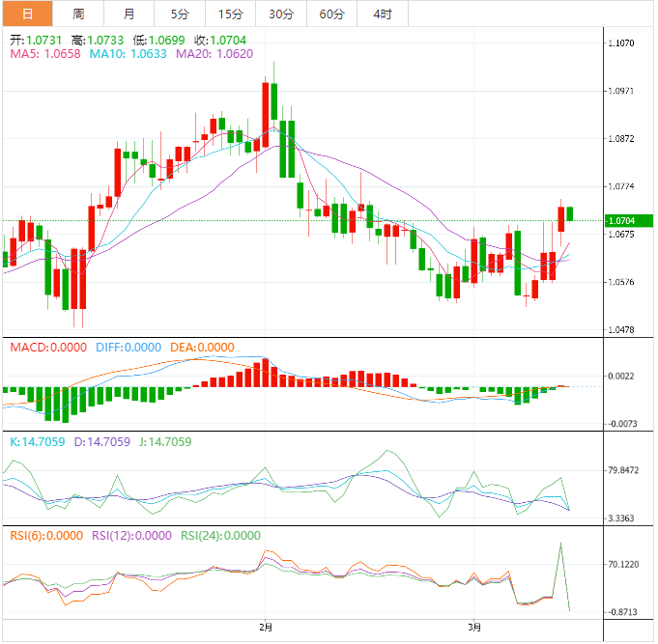The width and height of the screenshot is (658, 644).
Task: Switch to the 日 daily chart tab
Action: (26, 14)
